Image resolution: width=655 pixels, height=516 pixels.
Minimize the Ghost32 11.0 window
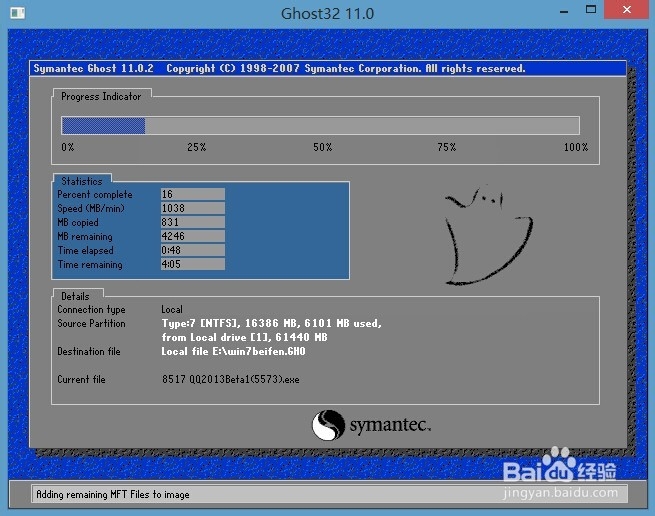564,12
